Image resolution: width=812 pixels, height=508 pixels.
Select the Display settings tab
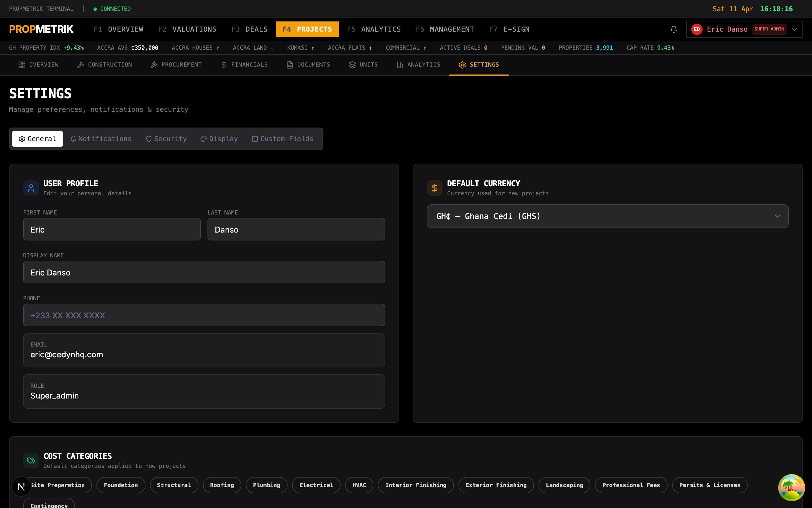(x=219, y=139)
